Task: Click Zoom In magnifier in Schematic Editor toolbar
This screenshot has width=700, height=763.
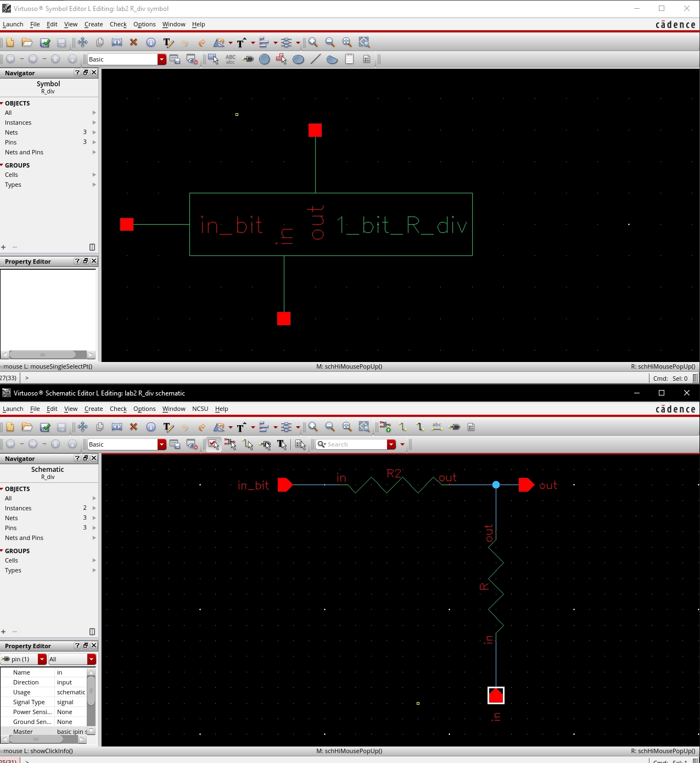Action: pos(313,427)
